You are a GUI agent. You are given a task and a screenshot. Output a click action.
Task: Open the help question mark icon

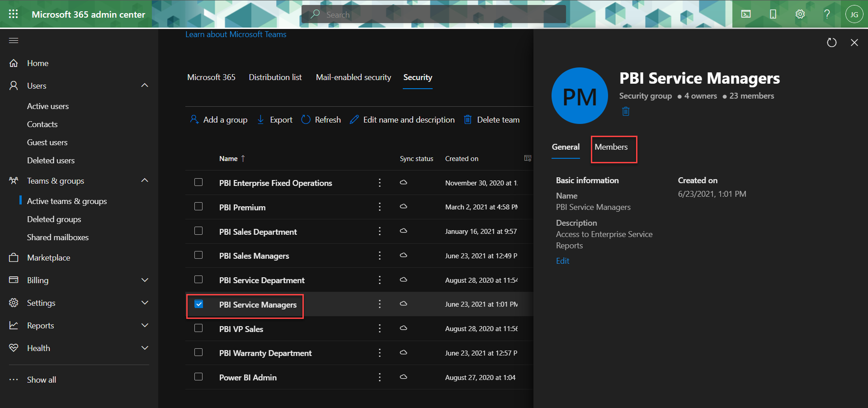[827, 14]
